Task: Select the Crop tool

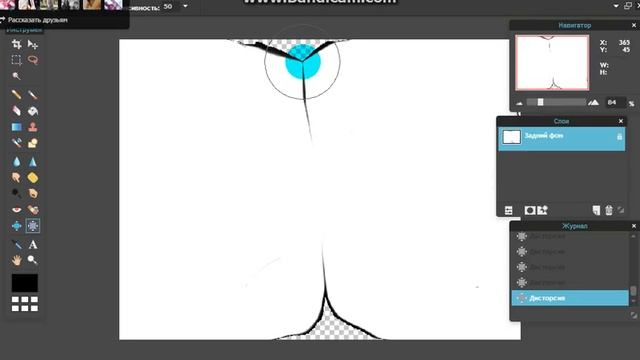Action: coord(16,44)
